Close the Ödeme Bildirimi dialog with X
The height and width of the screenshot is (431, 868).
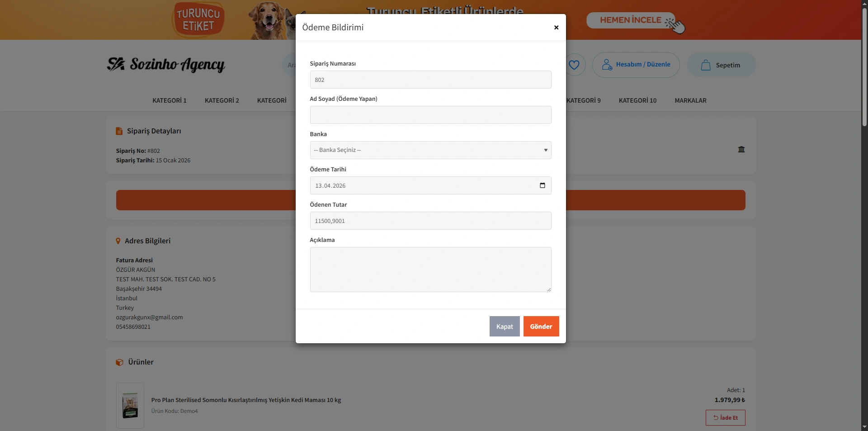(556, 28)
